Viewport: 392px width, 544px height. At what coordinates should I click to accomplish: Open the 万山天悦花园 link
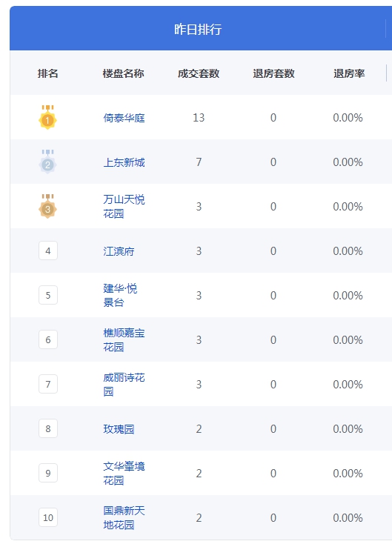(x=124, y=207)
